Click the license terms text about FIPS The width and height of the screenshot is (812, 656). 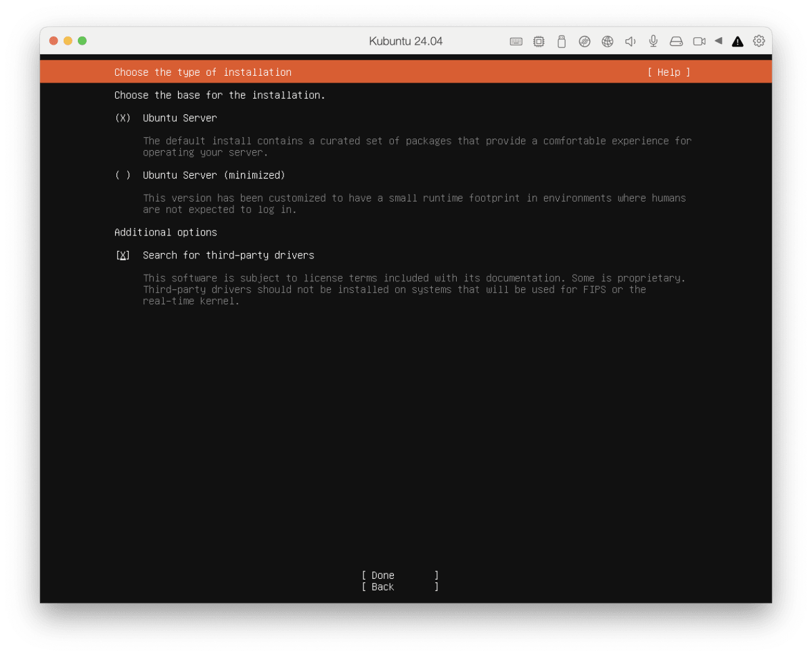click(x=414, y=289)
